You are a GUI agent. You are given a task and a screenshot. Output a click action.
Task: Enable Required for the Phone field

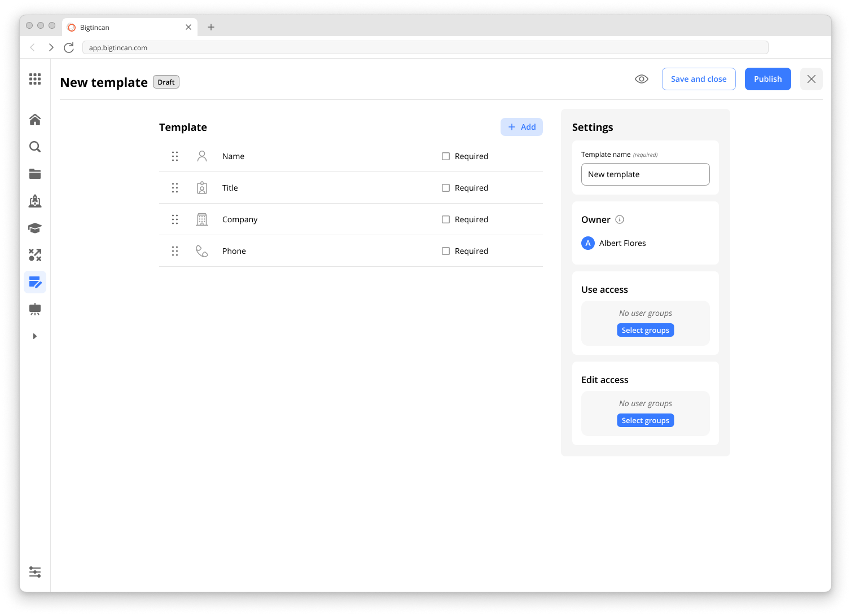click(446, 251)
